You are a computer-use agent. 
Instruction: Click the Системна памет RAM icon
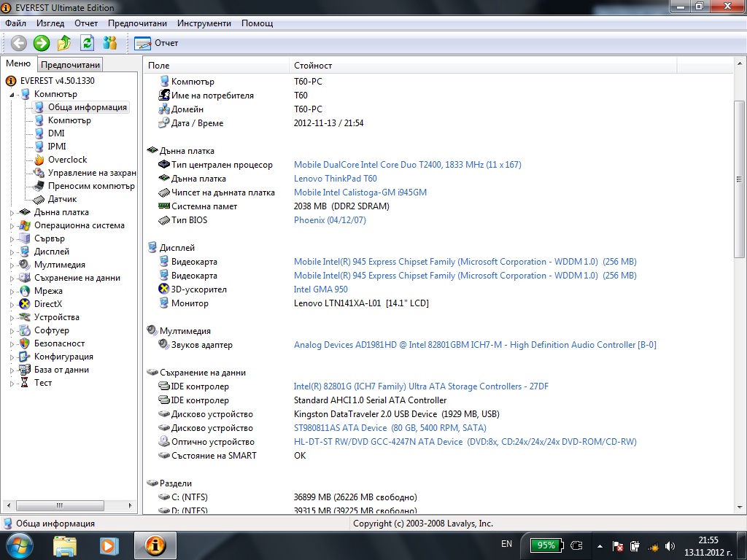(164, 206)
